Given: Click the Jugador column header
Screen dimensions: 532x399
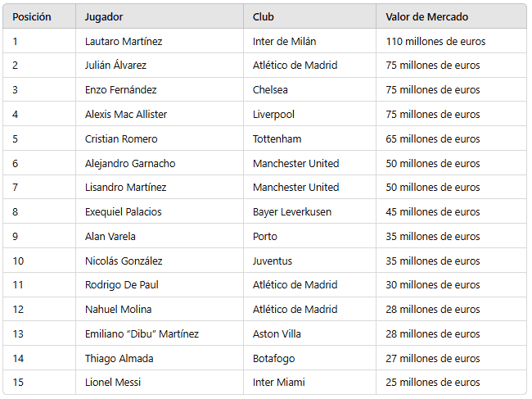Looking at the screenshot, I should point(104,17).
